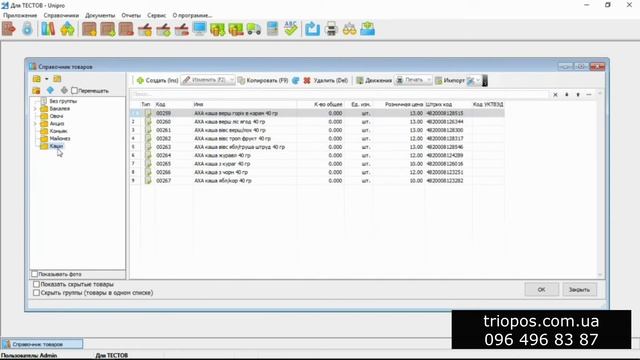Click the up arrow beside search field
Image resolution: width=640 pixels, height=360 pixels.
click(567, 95)
